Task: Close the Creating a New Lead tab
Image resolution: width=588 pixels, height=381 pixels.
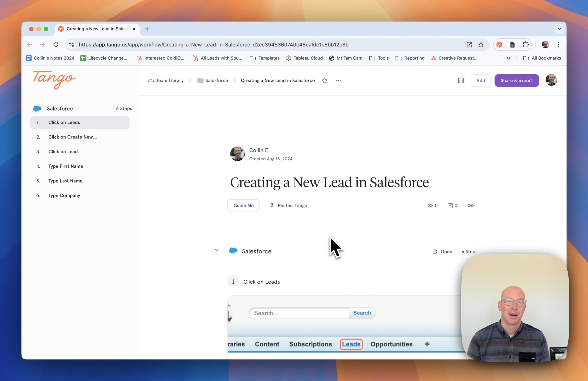Action: click(x=134, y=29)
